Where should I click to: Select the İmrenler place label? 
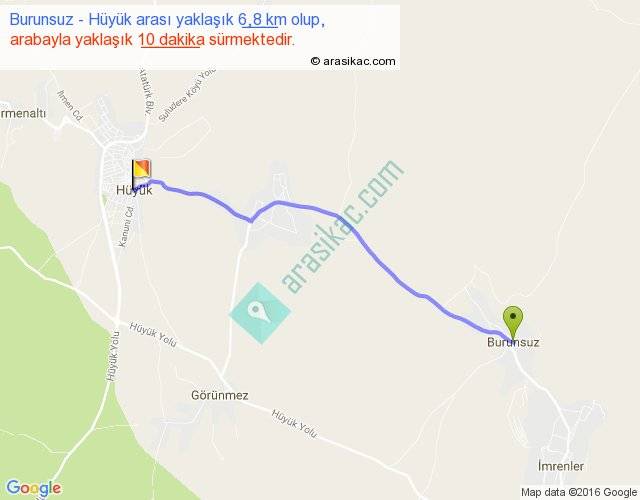click(x=561, y=466)
